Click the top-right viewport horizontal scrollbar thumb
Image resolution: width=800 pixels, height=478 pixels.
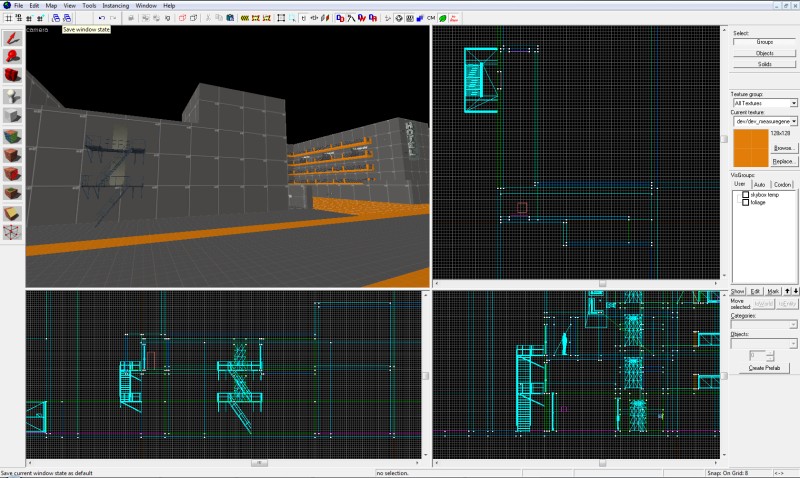602,283
